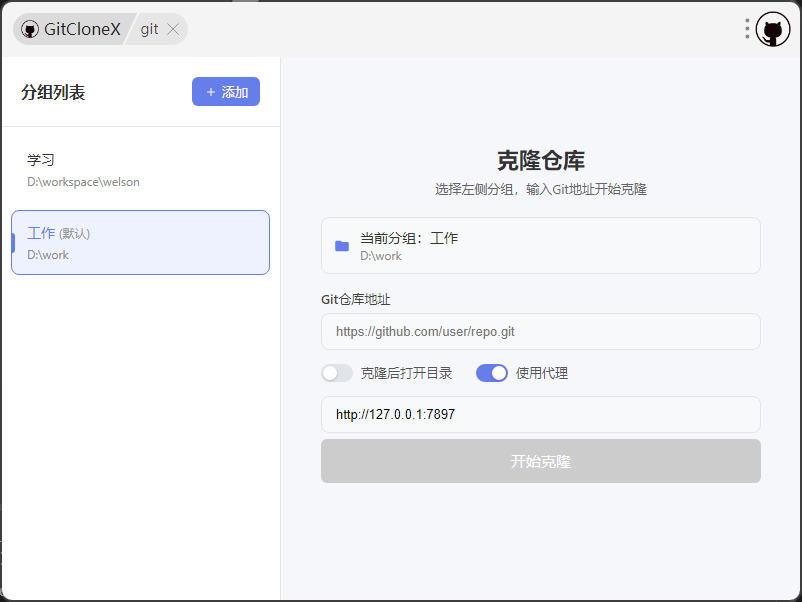
Task: Click the 使用代理 label text
Action: (542, 373)
